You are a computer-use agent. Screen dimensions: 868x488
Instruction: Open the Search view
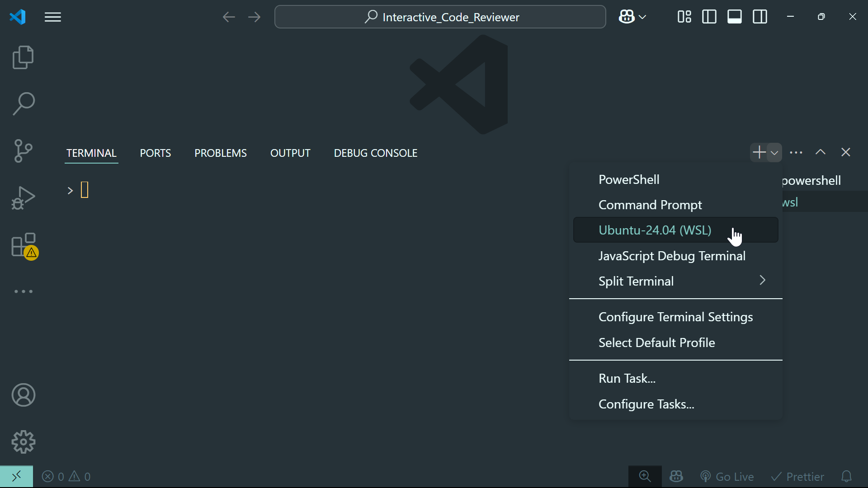point(23,104)
